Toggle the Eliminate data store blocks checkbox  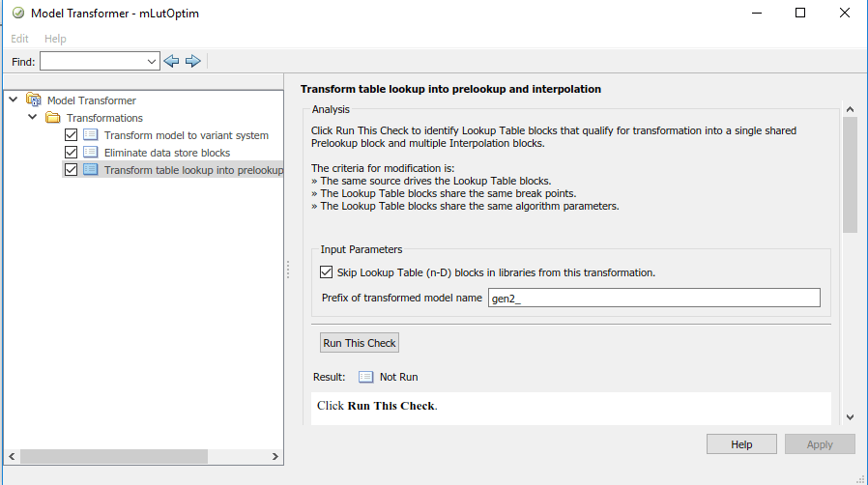coord(71,153)
